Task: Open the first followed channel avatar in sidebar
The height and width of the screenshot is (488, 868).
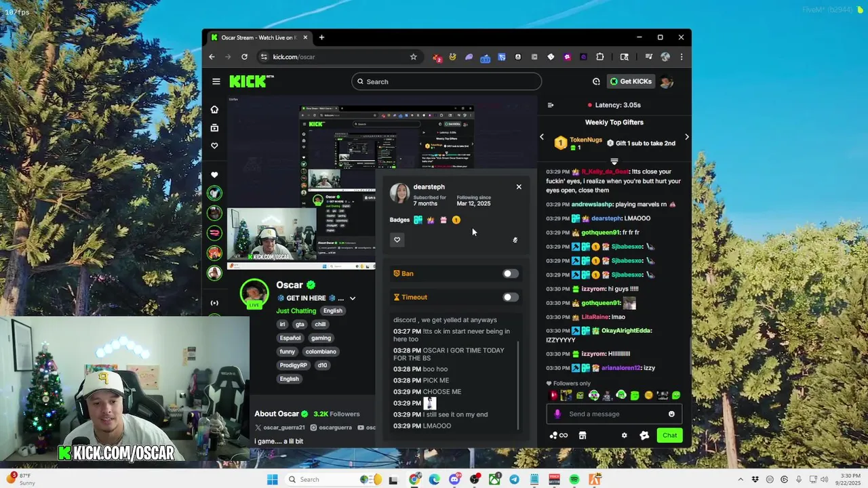Action: [x=214, y=193]
